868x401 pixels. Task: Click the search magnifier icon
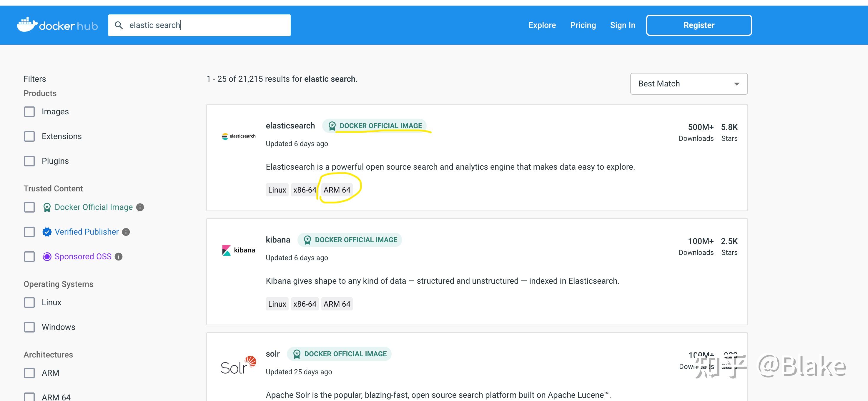119,25
